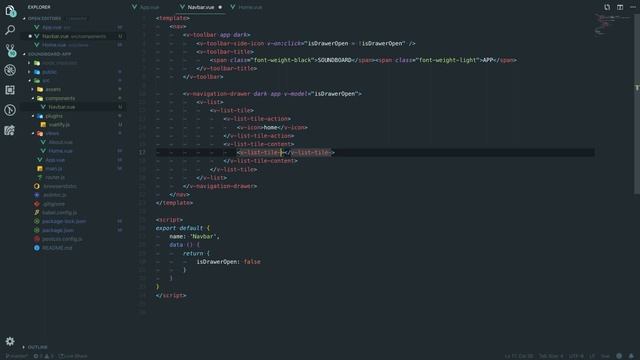Open the Extensions view in activity bar
The image size is (640, 360).
[10, 90]
